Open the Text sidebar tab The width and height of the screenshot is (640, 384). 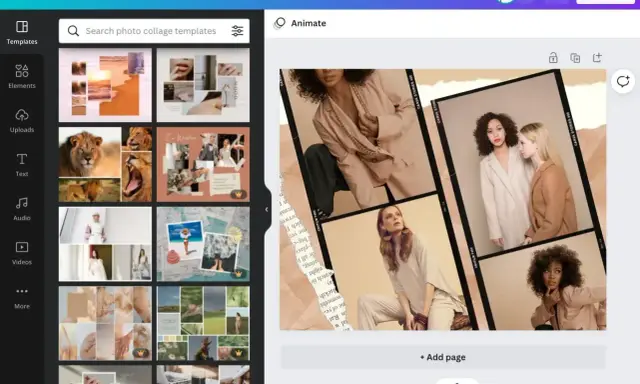pyautogui.click(x=22, y=165)
